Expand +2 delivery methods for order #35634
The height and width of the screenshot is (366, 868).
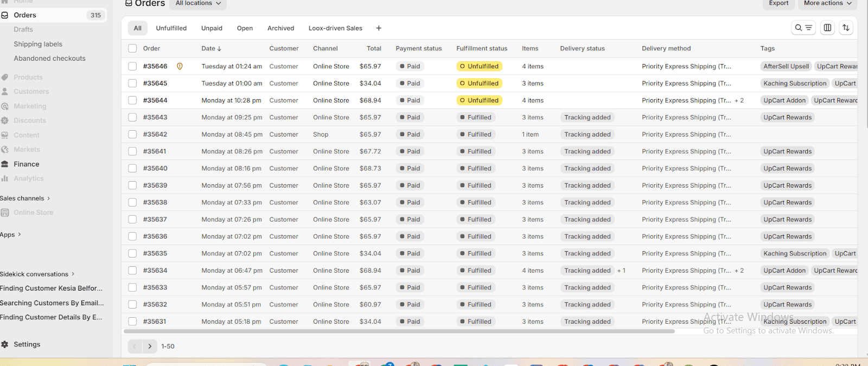coord(739,271)
